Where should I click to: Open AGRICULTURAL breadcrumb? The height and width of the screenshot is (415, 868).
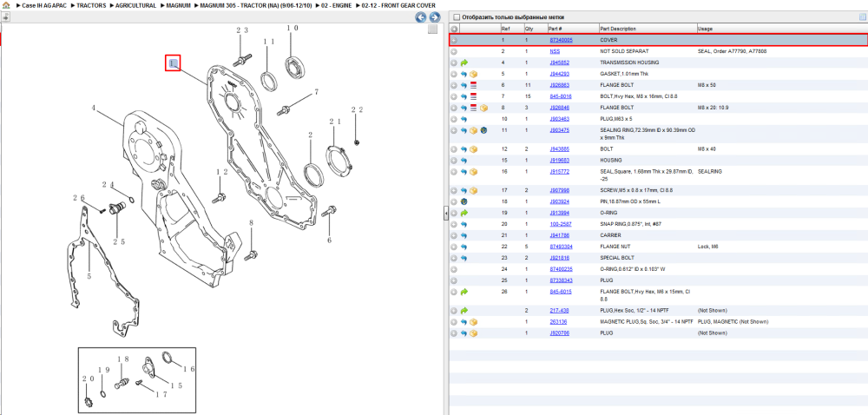135,5
